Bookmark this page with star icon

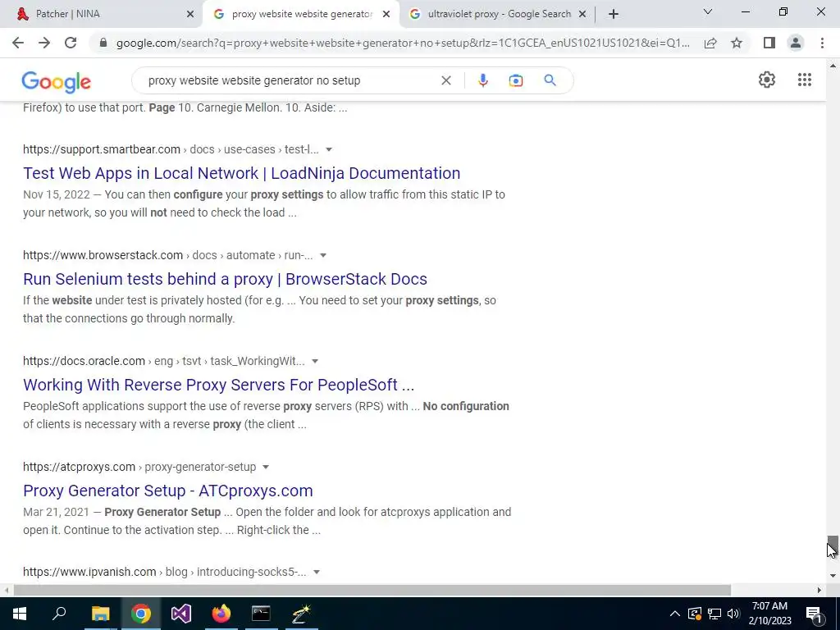point(737,43)
